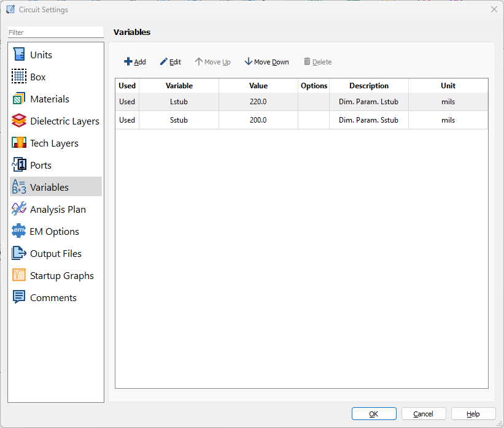Click the mils unit in Sstub row
This screenshot has height=428, width=504.
pos(448,120)
